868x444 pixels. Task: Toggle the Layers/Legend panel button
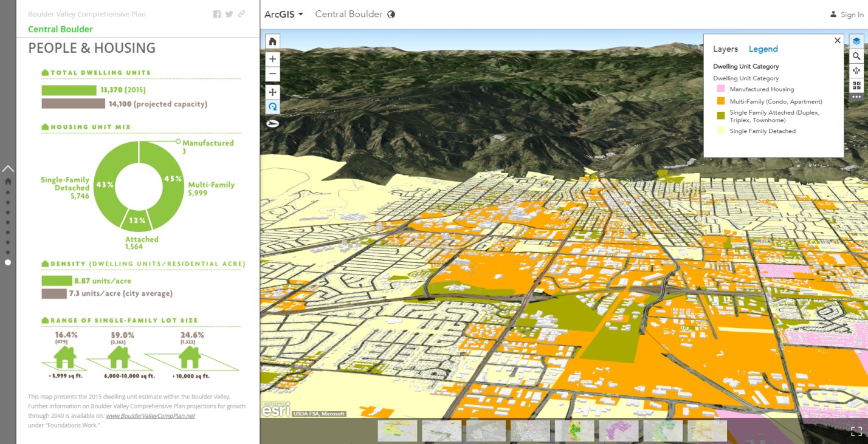pyautogui.click(x=856, y=41)
